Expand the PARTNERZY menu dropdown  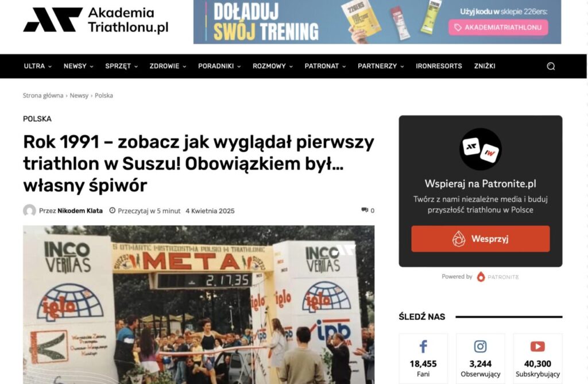point(381,66)
